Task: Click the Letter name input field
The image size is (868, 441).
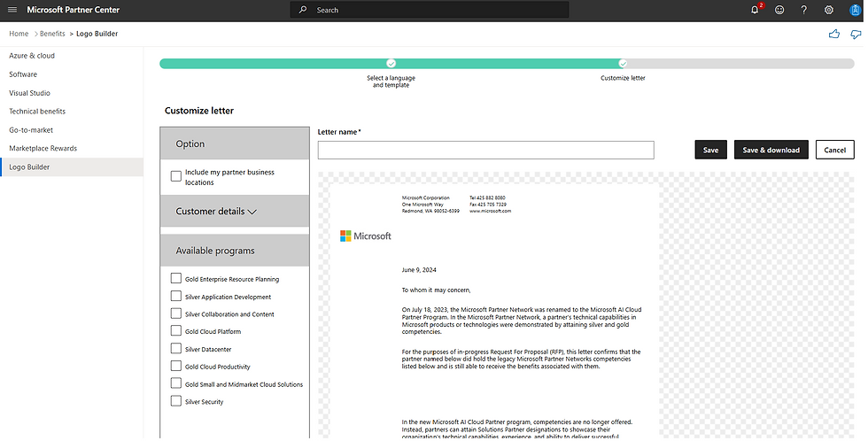Action: 485,150
